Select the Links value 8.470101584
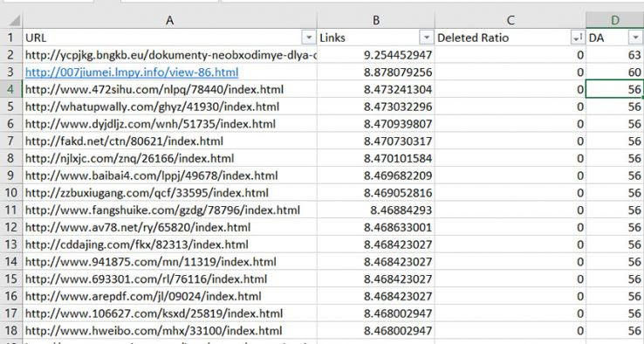The width and height of the screenshot is (644, 344). [x=376, y=159]
